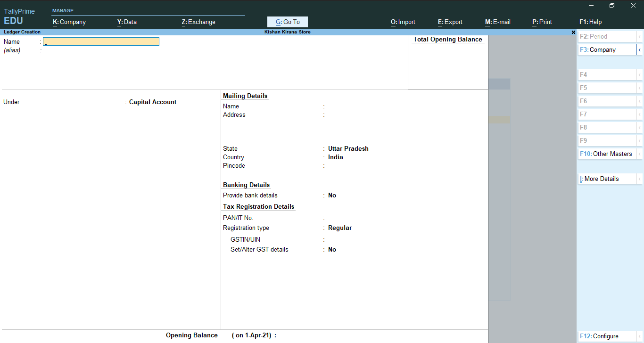Click F12: Configure button
Viewport: 644px width, 343px height.
[607, 336]
